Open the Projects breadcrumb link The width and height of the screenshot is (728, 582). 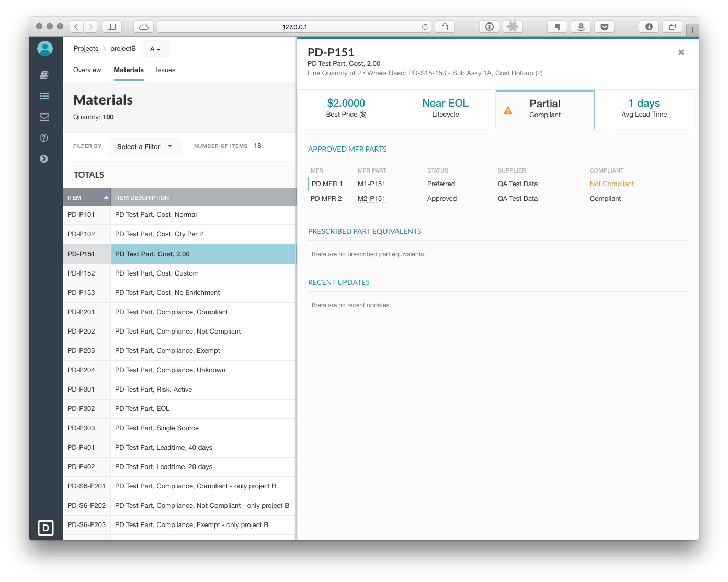pos(86,49)
